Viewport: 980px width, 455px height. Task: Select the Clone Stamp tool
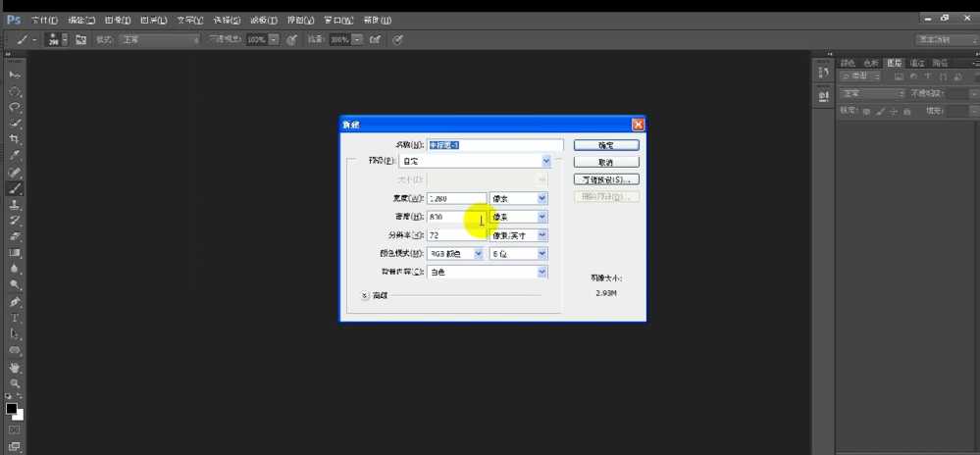15,205
